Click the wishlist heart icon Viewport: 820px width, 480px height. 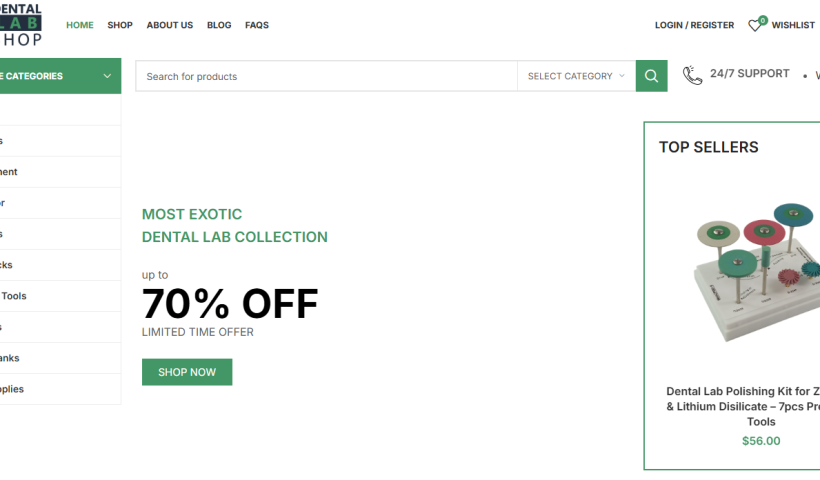point(755,25)
